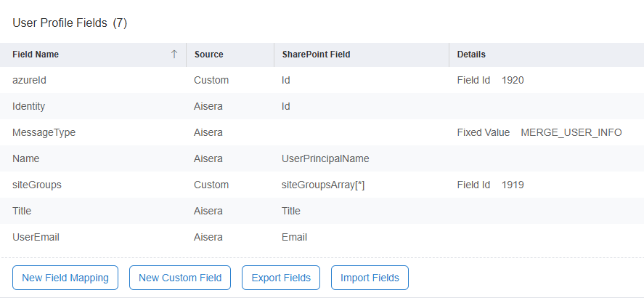Screen dimensions: 644x298
Task: Click the Details column header
Action: pyautogui.click(x=471, y=55)
